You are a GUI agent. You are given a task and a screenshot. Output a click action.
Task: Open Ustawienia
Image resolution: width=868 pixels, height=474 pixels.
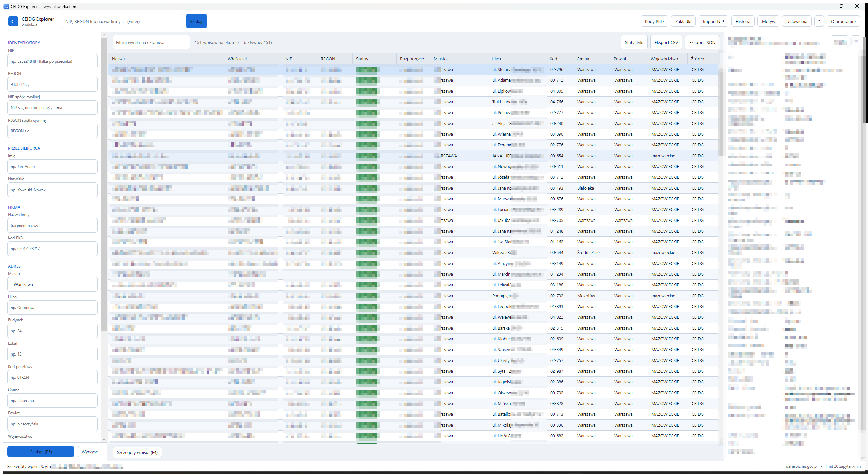tap(797, 21)
